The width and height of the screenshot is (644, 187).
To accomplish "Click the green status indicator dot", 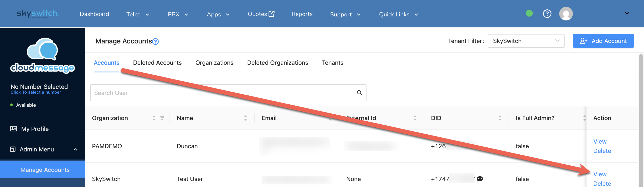I will click(x=529, y=13).
